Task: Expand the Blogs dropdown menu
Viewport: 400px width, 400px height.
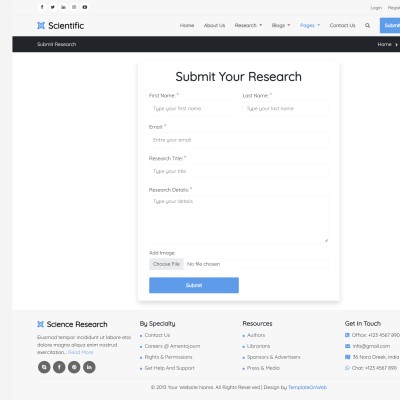Action: point(281,25)
